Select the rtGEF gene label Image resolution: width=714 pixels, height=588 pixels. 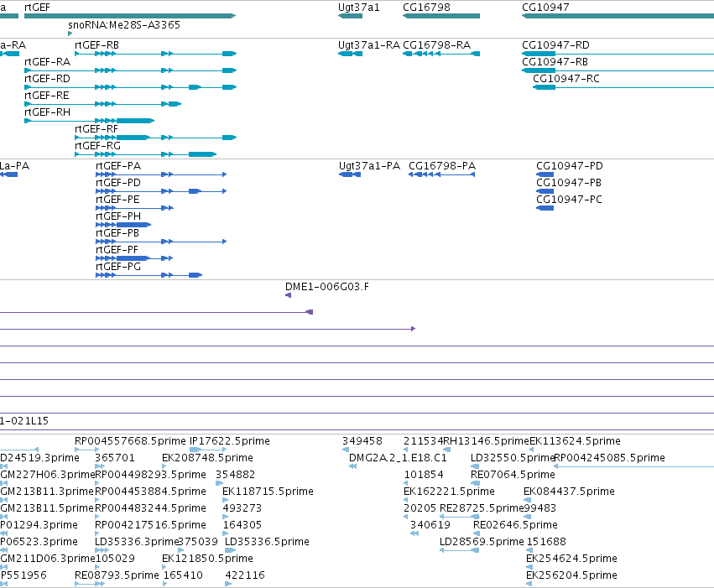38,8
